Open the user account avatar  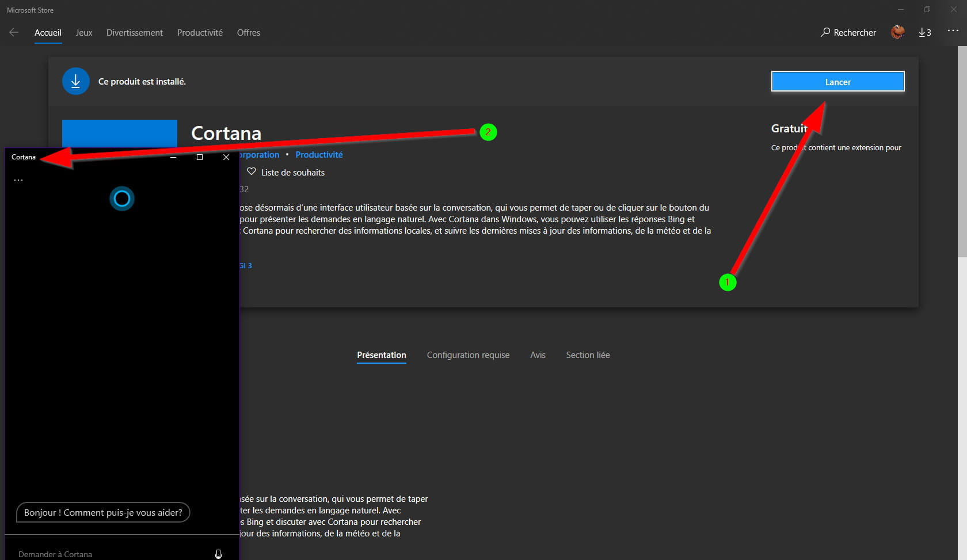point(897,32)
